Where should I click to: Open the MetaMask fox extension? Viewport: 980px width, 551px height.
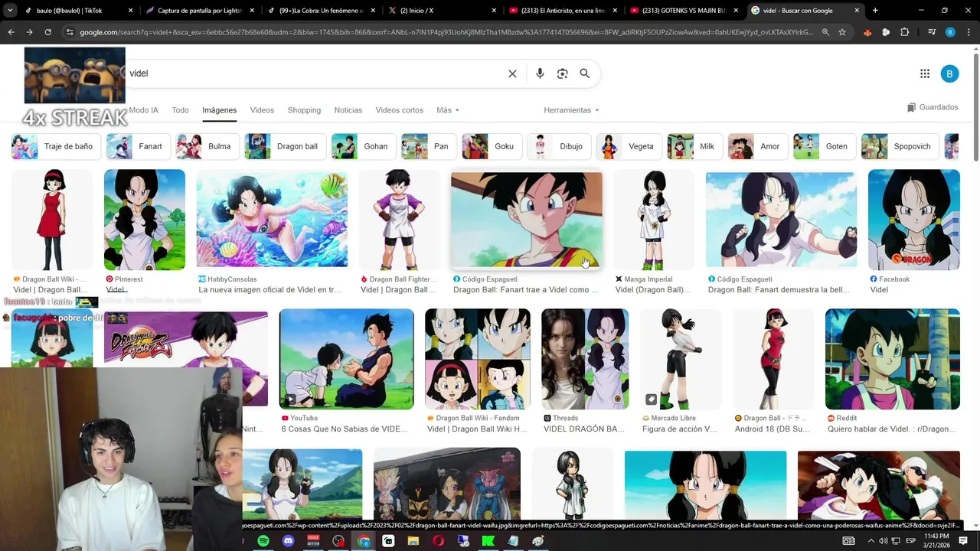pyautogui.click(x=867, y=32)
